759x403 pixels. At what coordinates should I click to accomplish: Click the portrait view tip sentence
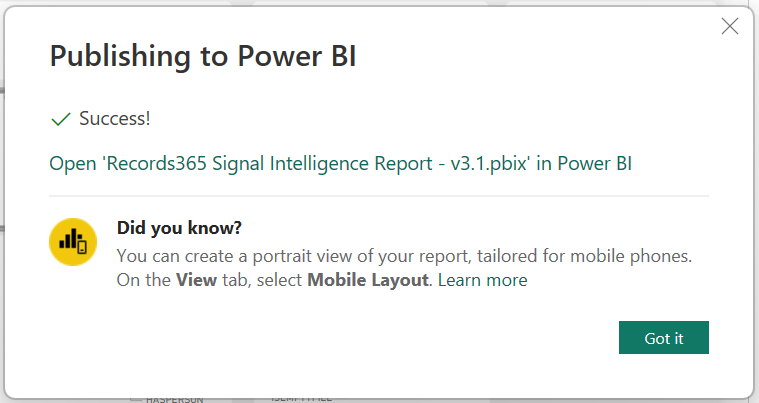coord(404,255)
